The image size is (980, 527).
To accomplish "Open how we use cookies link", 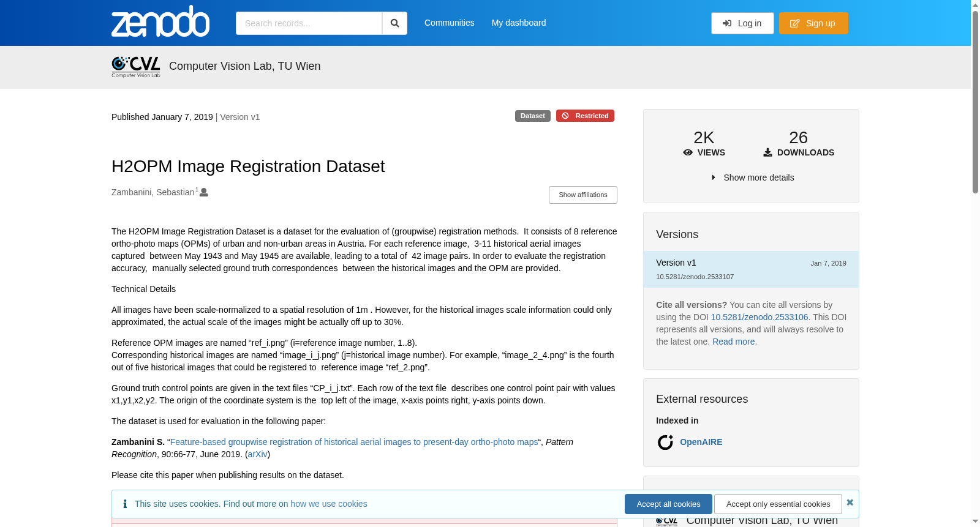I will 329,504.
